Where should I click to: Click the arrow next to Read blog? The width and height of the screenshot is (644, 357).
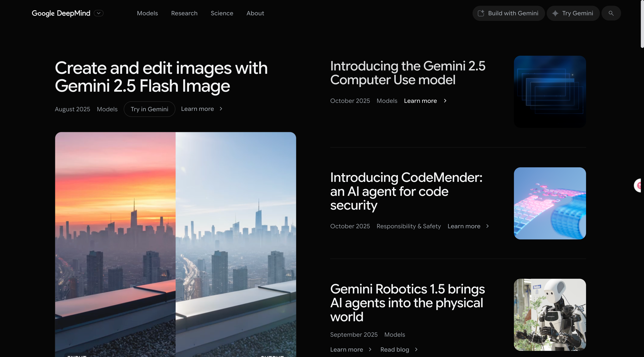(416, 350)
